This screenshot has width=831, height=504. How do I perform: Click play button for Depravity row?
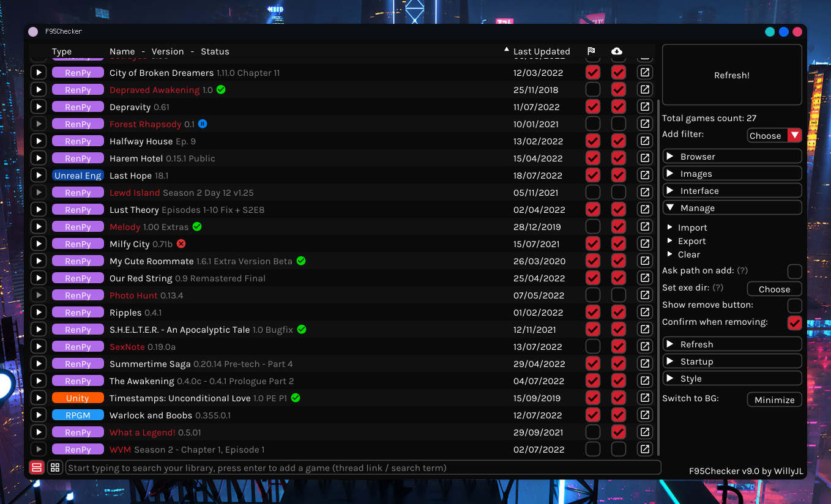coord(39,107)
